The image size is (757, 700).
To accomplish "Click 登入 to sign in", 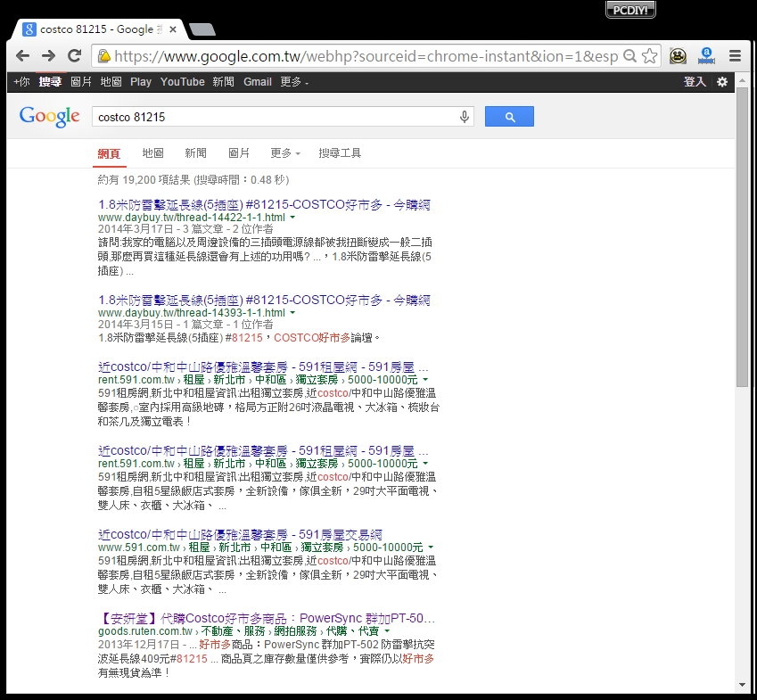I will pyautogui.click(x=695, y=82).
